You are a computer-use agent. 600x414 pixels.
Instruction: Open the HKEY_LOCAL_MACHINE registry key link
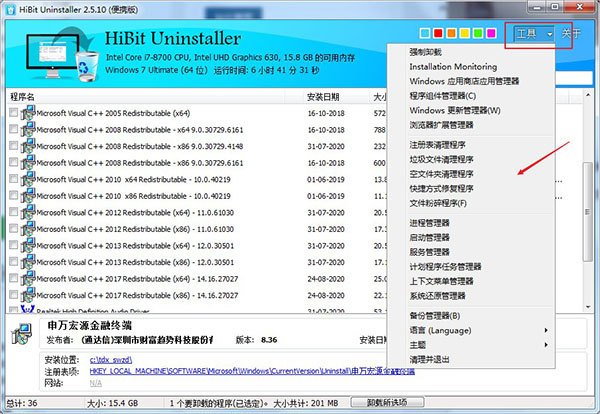click(x=252, y=371)
